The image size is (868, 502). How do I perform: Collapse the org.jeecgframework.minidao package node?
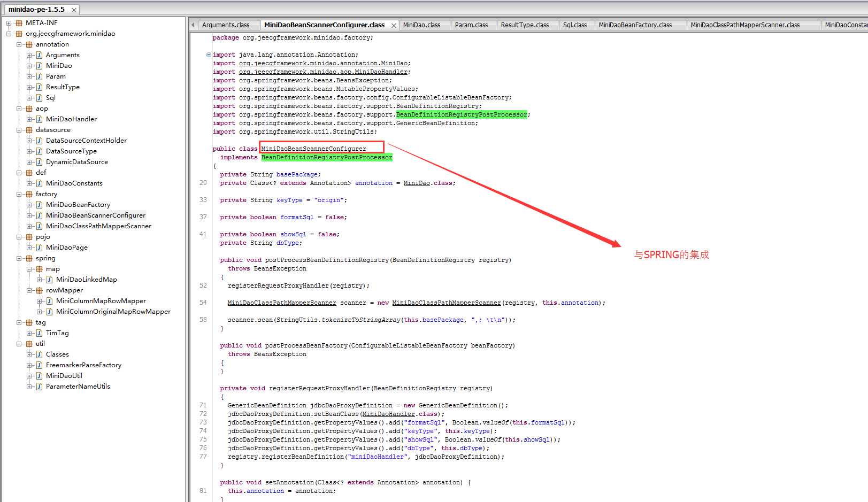9,34
